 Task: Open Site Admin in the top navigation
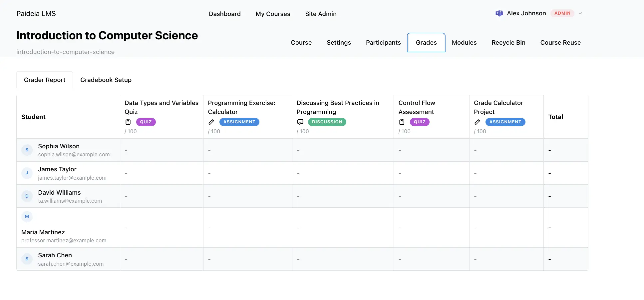pos(321,14)
